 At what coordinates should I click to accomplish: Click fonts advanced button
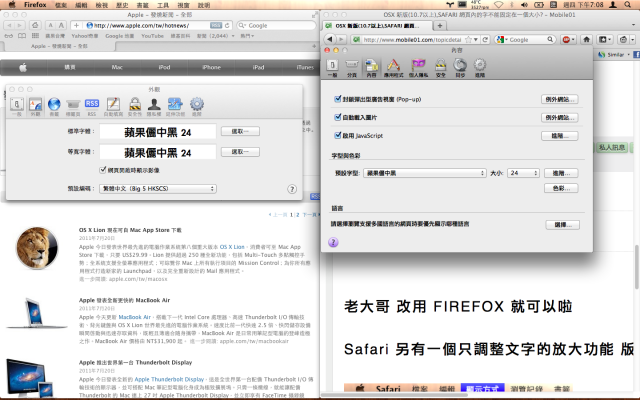coord(561,173)
